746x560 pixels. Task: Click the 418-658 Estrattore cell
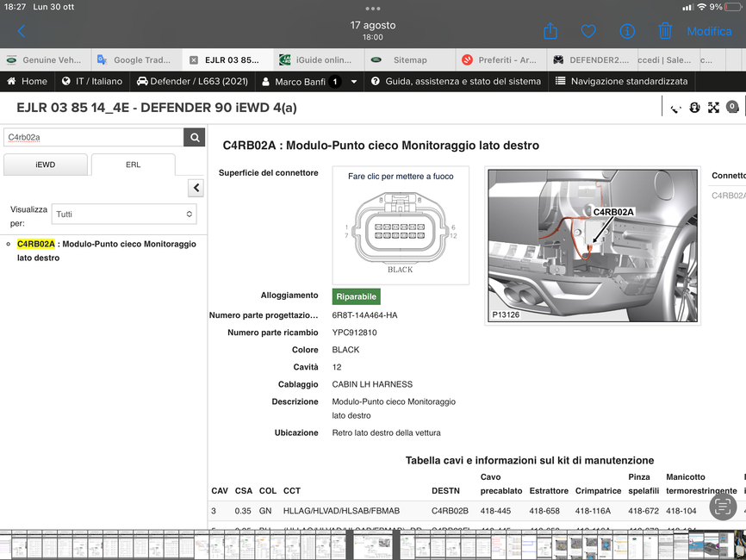(x=544, y=511)
